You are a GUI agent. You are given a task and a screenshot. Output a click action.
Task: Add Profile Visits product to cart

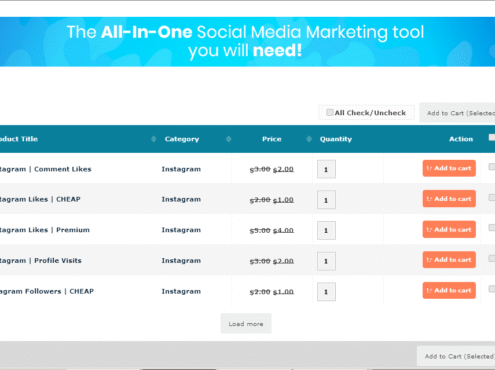(449, 260)
